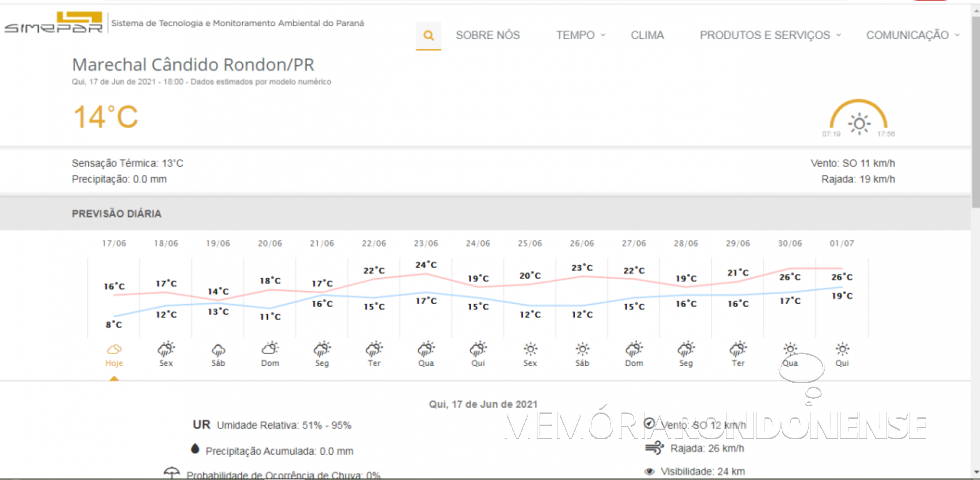Select Seg 21/06 weather icon
Screen dimensions: 980x480
(322, 349)
